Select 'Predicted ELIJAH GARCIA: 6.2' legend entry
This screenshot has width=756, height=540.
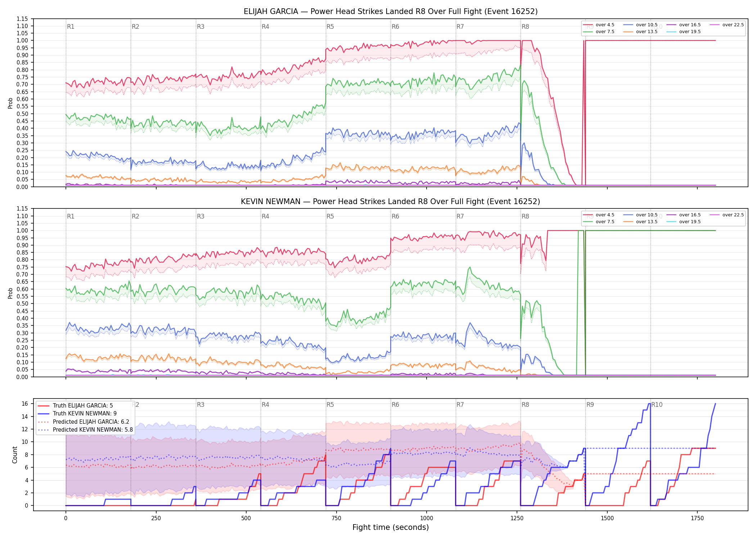(84, 422)
